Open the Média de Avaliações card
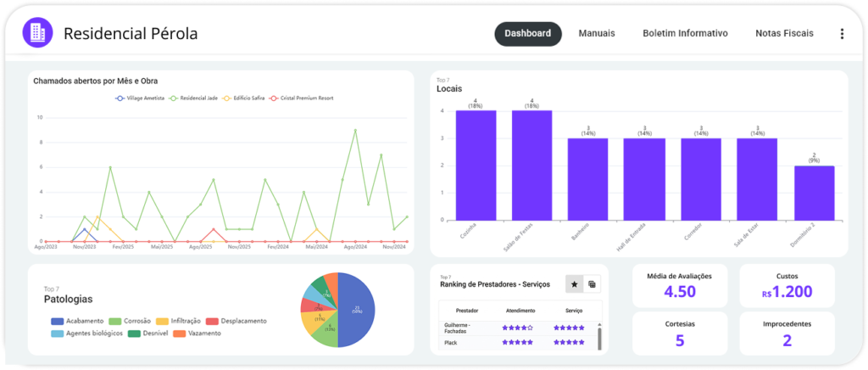Viewport: 868px width, 370px height. click(679, 285)
